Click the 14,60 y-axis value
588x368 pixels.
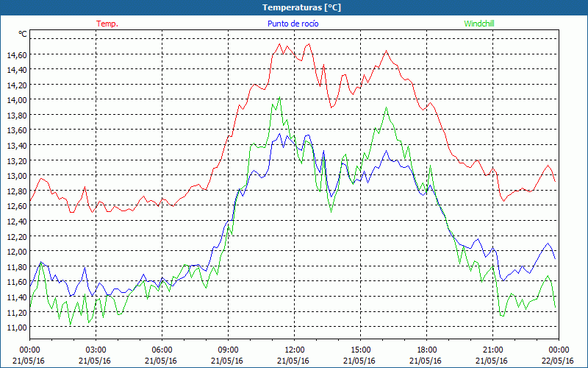(17, 54)
